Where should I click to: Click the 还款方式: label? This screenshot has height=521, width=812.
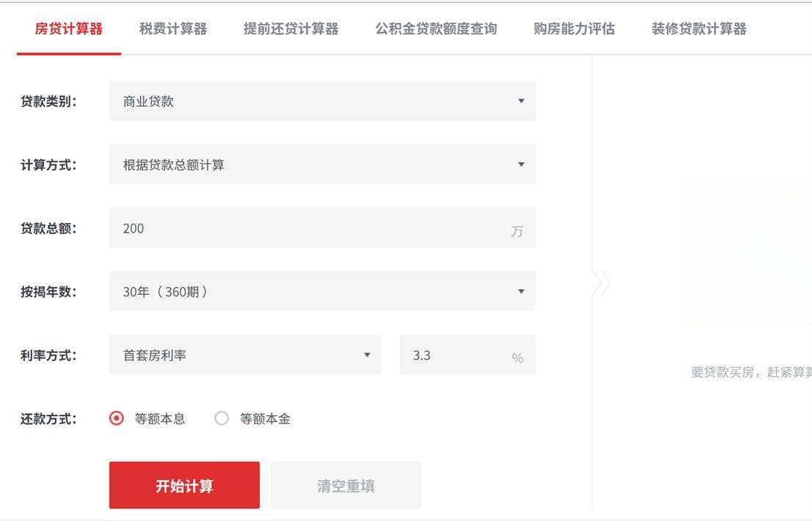(48, 418)
